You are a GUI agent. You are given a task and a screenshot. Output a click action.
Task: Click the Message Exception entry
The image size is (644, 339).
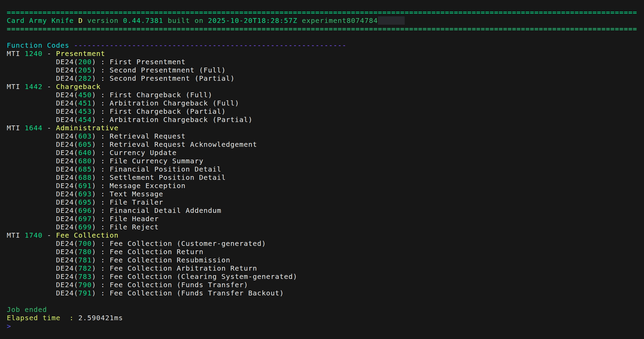pos(120,186)
